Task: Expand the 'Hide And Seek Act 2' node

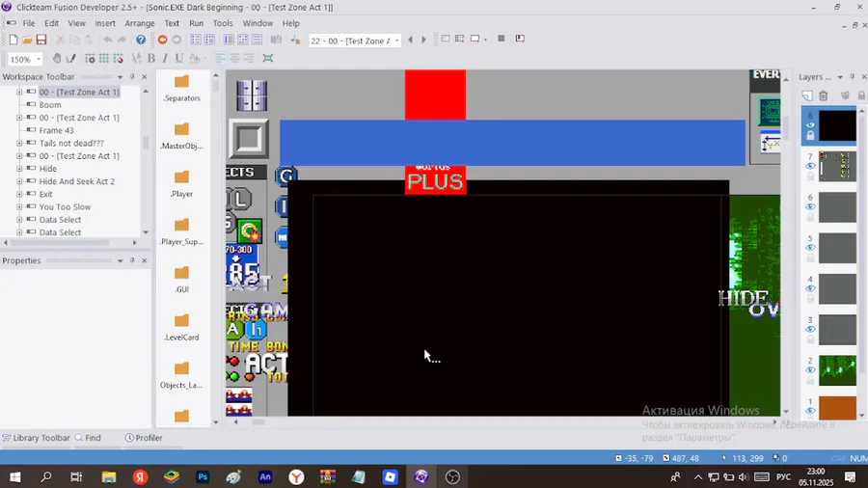Action: click(x=19, y=181)
